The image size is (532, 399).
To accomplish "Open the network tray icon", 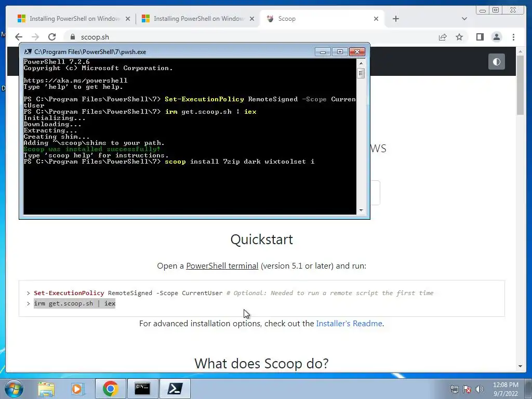I will pos(454,389).
